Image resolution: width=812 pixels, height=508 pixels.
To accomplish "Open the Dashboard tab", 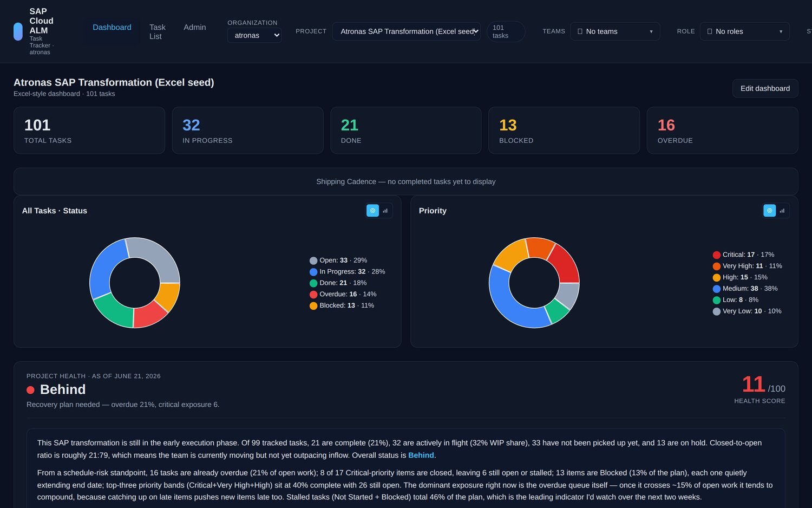I will (x=112, y=28).
